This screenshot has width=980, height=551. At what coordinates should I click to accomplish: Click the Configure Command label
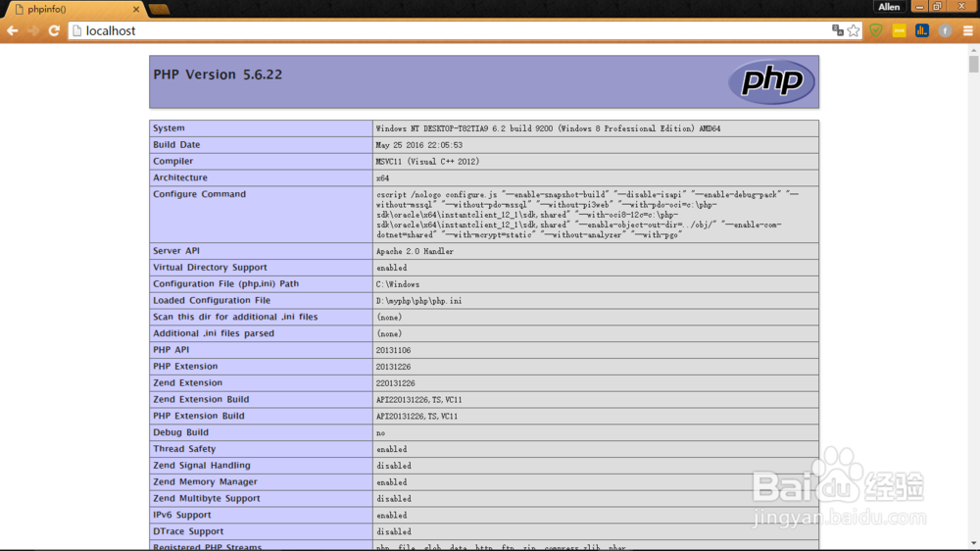(199, 194)
